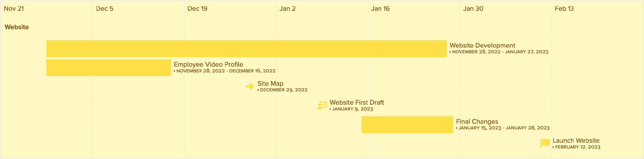The width and height of the screenshot is (644, 159).
Task: Expand the Final Changes date triangle
Action: point(457,128)
